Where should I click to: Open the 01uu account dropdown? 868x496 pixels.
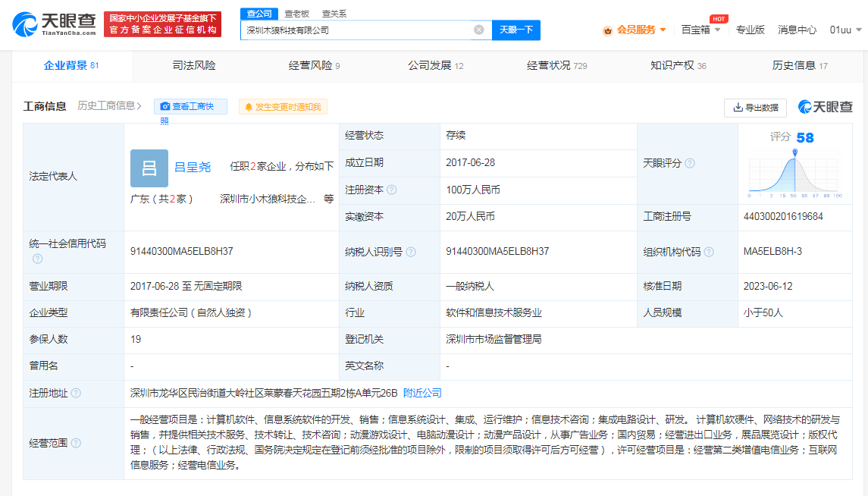click(x=845, y=30)
